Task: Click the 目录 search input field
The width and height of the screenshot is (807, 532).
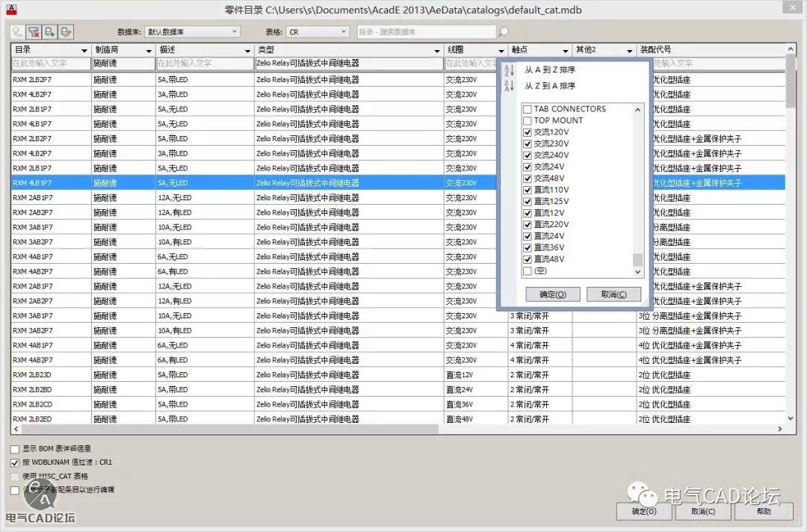Action: (x=50, y=64)
